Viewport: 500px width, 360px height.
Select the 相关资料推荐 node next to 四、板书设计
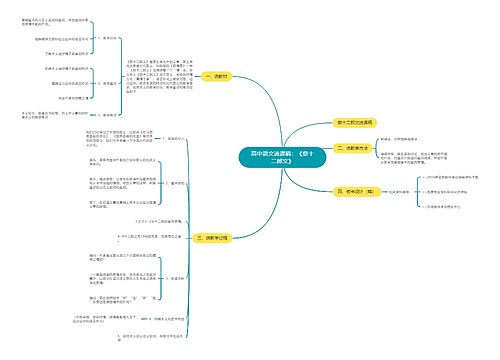pyautogui.click(x=399, y=192)
